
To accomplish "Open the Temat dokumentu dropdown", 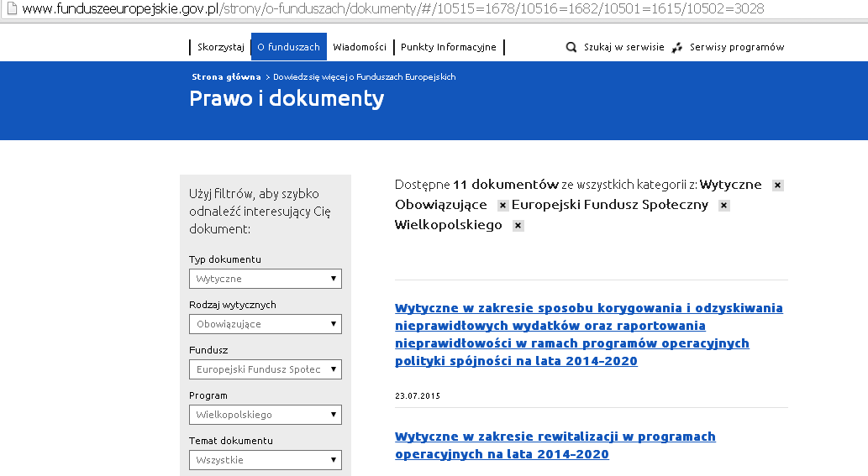I will click(x=266, y=460).
